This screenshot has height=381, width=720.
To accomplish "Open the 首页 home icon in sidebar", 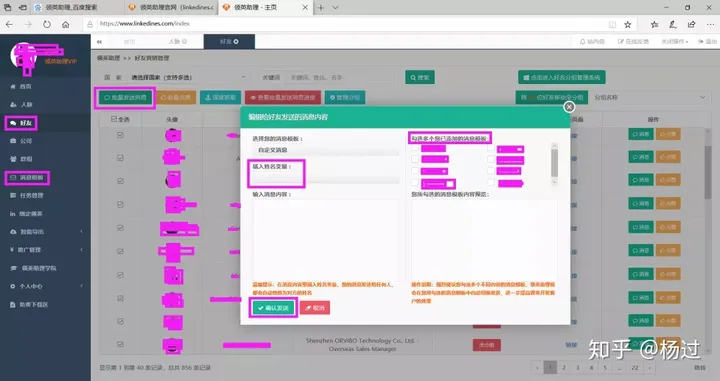I will 21,86.
